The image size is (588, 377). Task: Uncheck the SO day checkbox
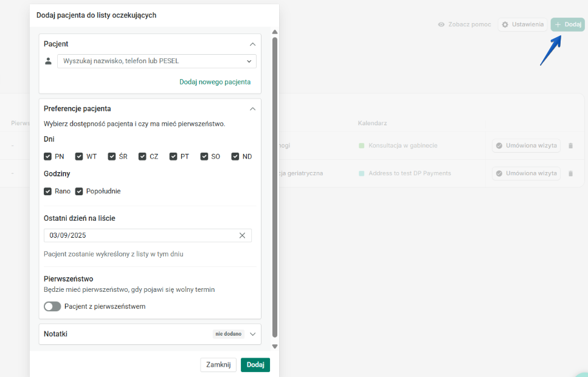pos(205,156)
